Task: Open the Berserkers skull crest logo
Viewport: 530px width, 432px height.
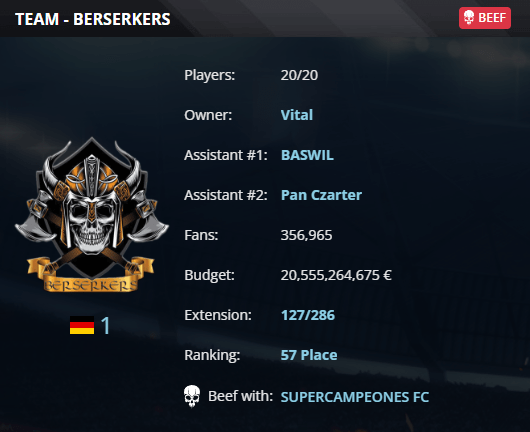Action: (91, 215)
